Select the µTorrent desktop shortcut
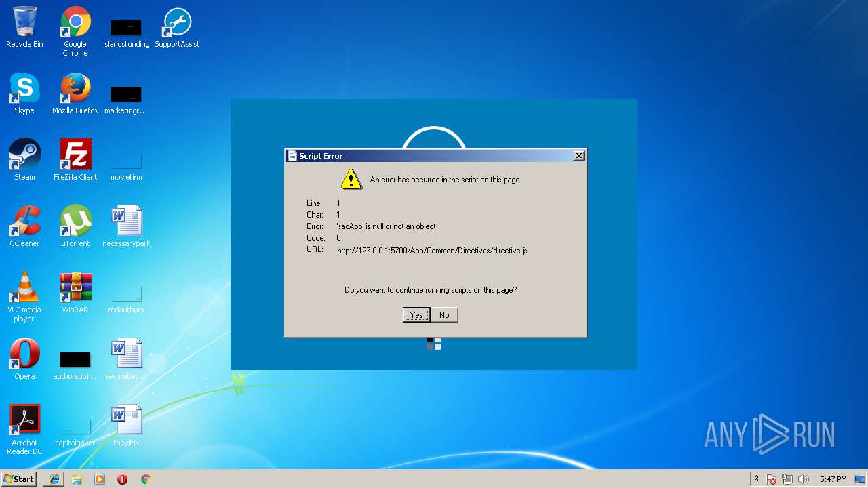The height and width of the screenshot is (488, 868). (x=75, y=226)
